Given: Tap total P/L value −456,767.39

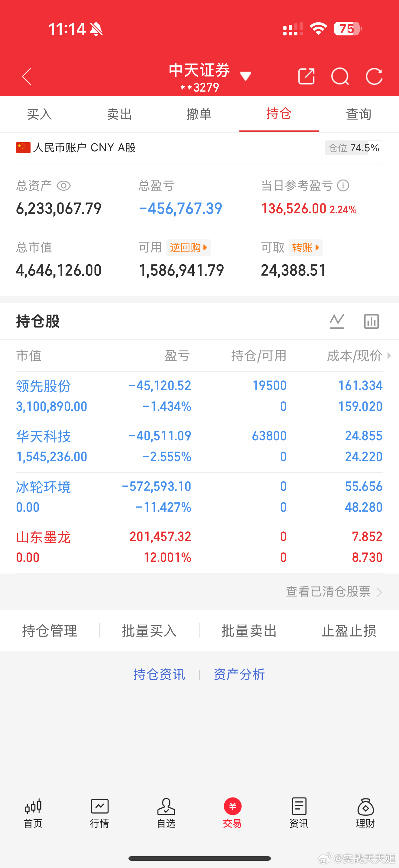Looking at the screenshot, I should click(181, 209).
